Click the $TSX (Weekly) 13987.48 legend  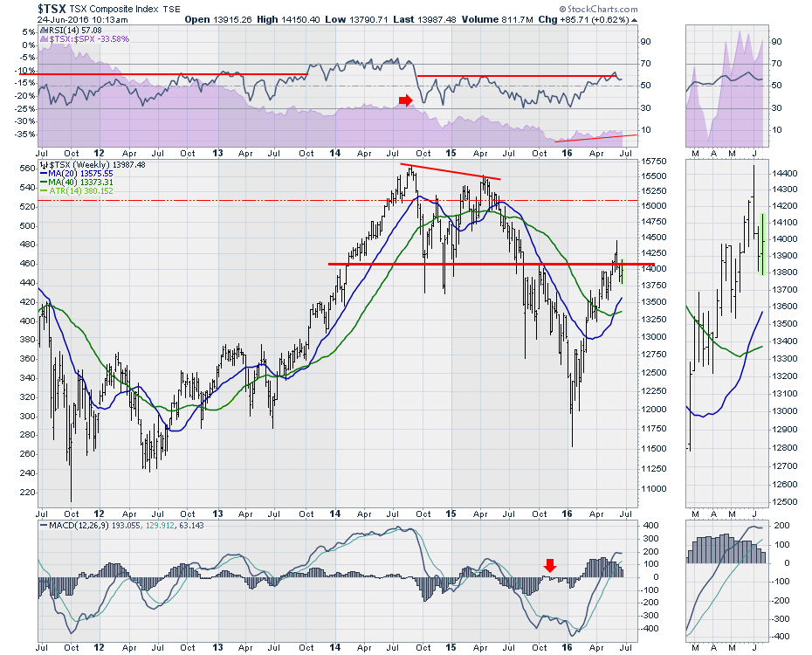pyautogui.click(x=97, y=165)
